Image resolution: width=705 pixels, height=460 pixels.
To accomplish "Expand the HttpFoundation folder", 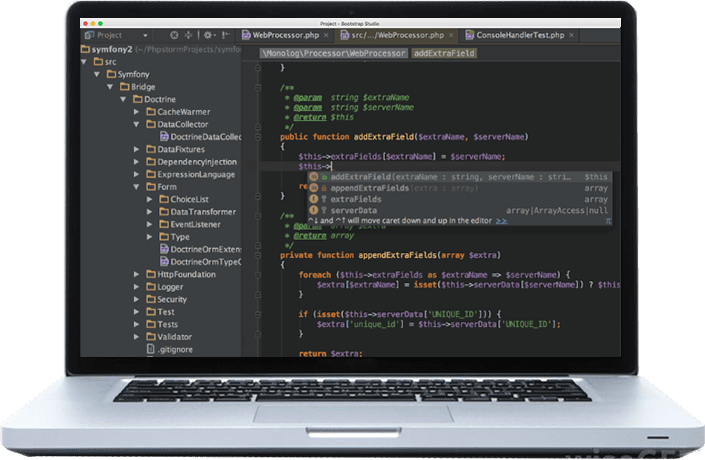I will 137,274.
